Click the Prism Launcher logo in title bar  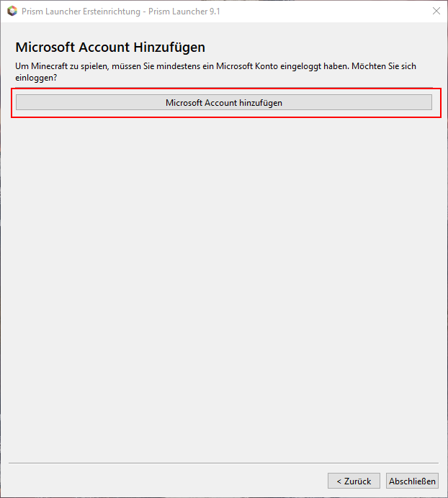(x=12, y=11)
